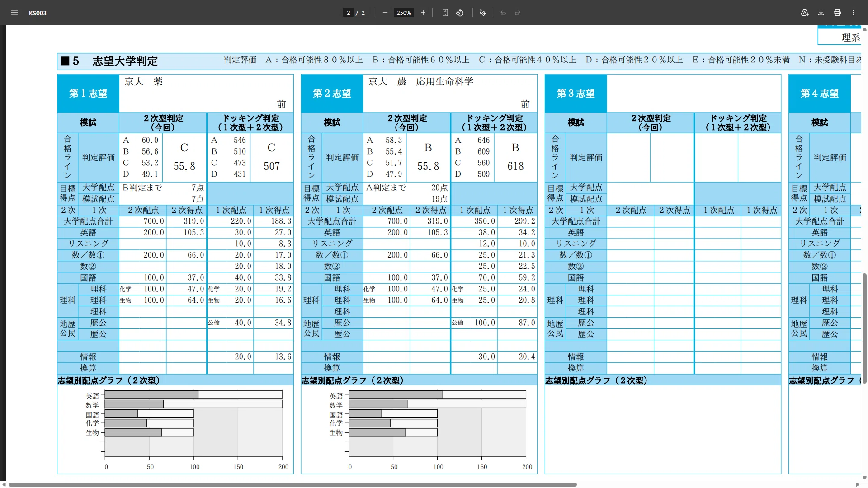The width and height of the screenshot is (868, 488).
Task: Click the 250% zoom level field
Action: point(404,13)
